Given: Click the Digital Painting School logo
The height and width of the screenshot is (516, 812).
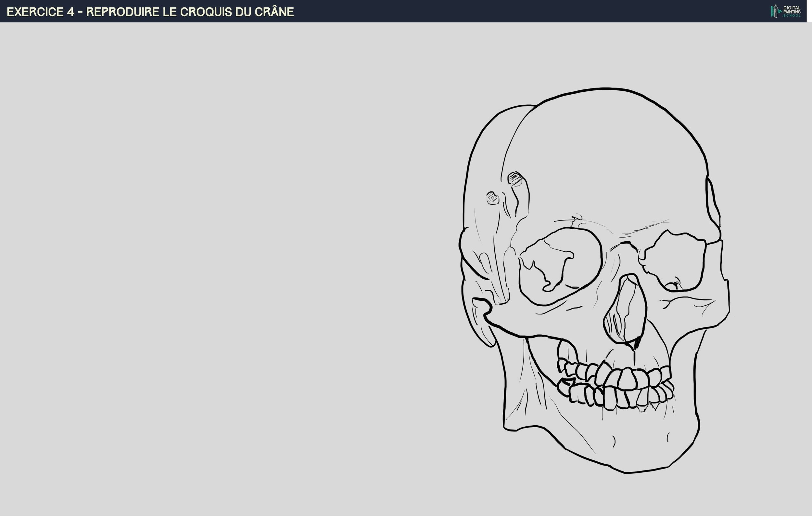Looking at the screenshot, I should [x=786, y=11].
